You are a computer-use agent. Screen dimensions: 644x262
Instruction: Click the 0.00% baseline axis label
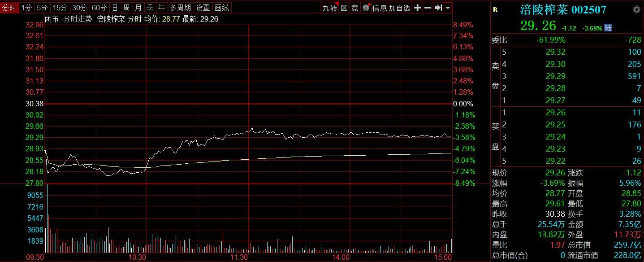coord(463,104)
